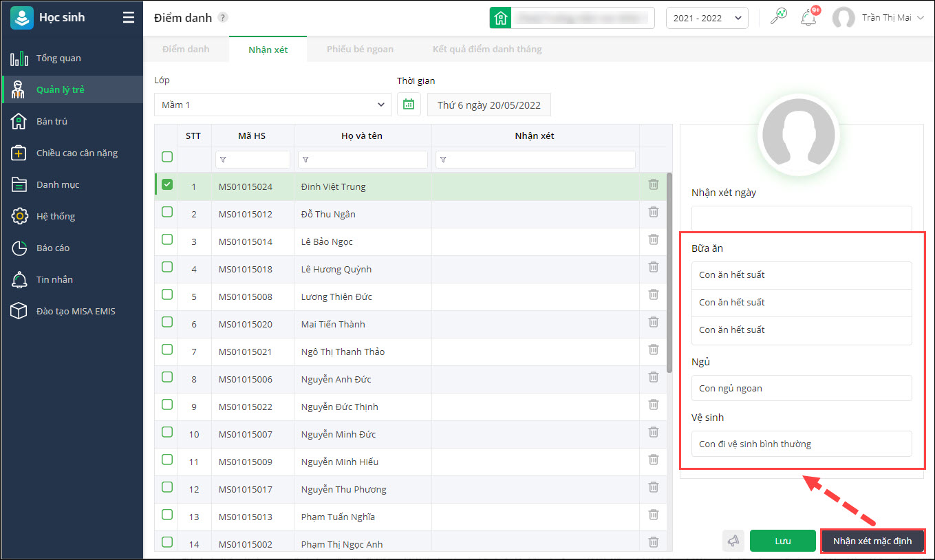The image size is (935, 560).
Task: Switch to the Phiếu bé ngoan tab
Action: pos(360,49)
